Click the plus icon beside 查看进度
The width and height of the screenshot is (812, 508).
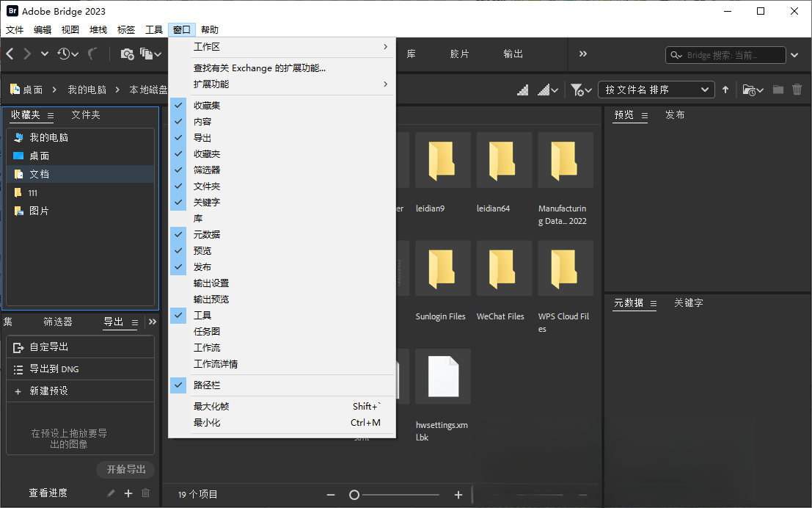click(x=128, y=493)
